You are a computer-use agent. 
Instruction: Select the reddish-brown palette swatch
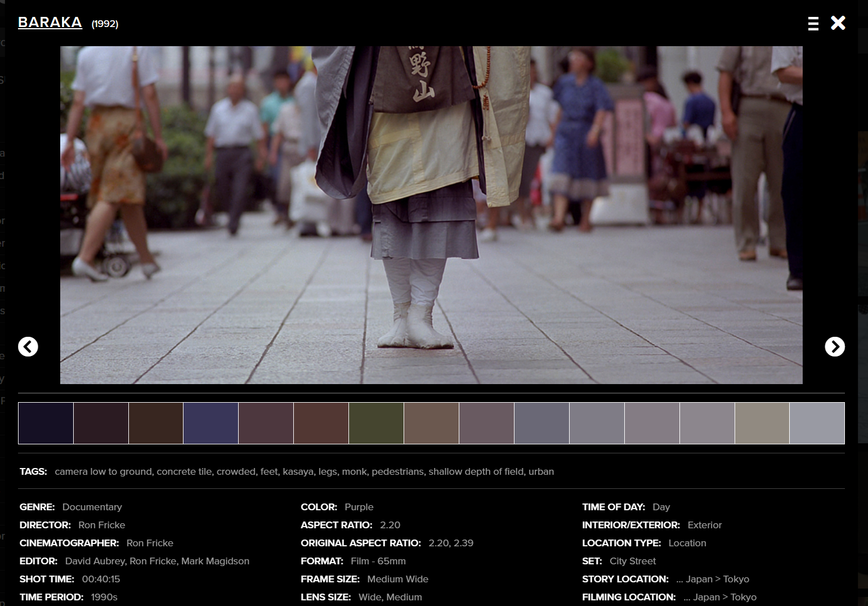coord(321,423)
